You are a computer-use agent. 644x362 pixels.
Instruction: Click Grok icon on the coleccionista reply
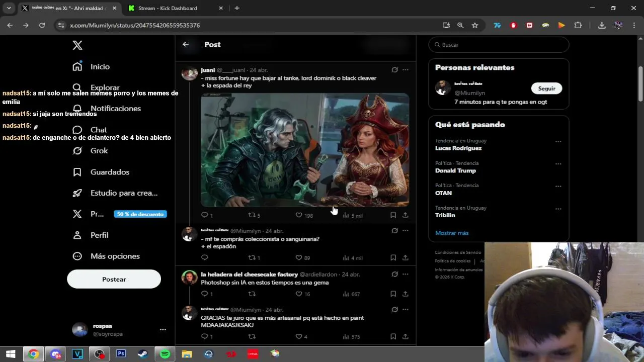[394, 231]
